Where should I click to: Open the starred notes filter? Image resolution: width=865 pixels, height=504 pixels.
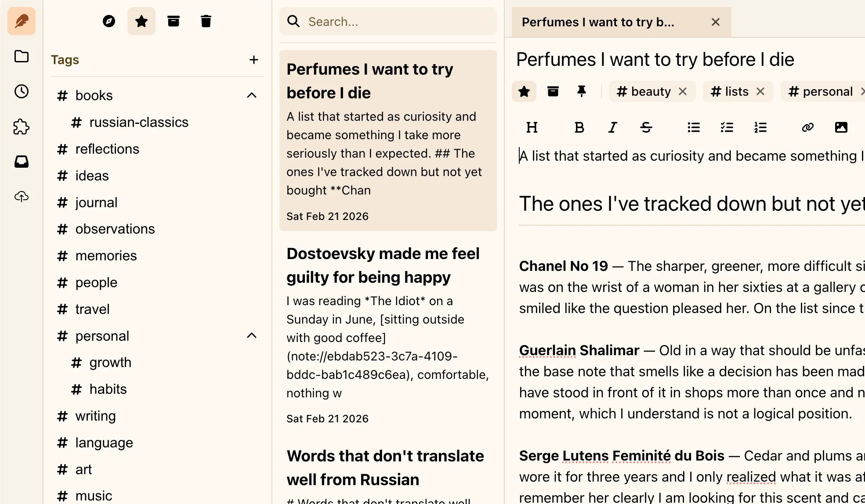[x=141, y=21]
